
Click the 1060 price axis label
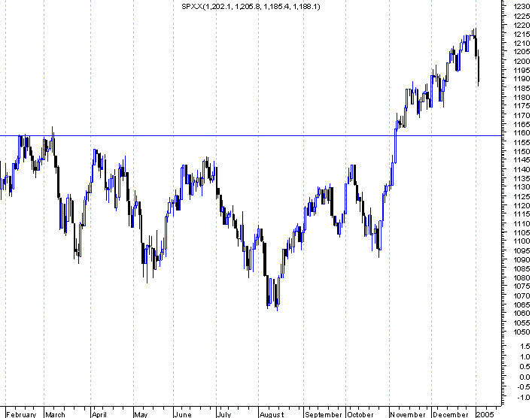521,313
